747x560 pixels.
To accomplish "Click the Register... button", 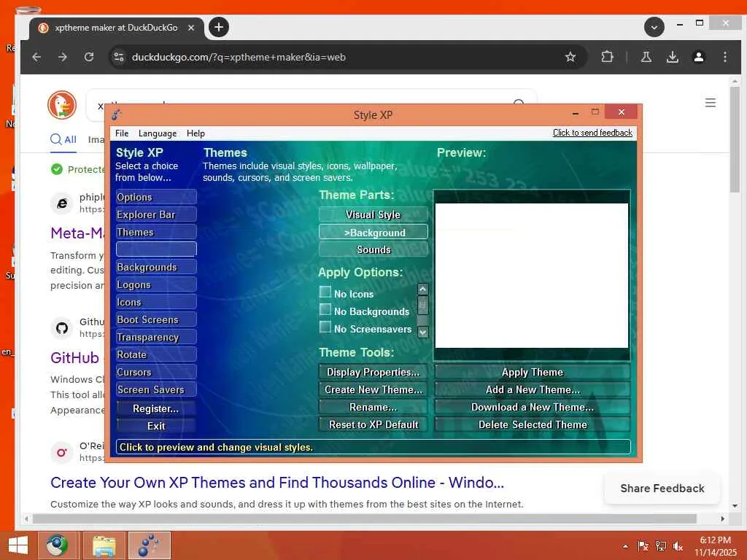I will point(156,408).
